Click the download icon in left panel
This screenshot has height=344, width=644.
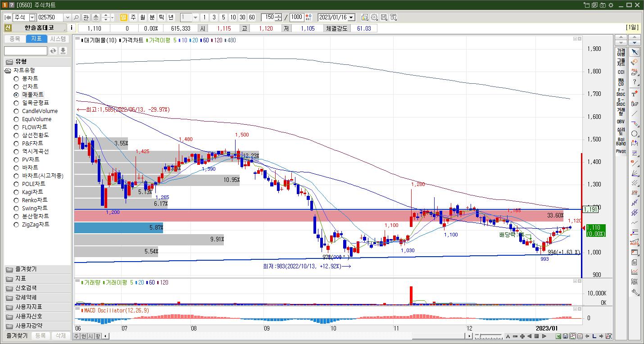63,51
